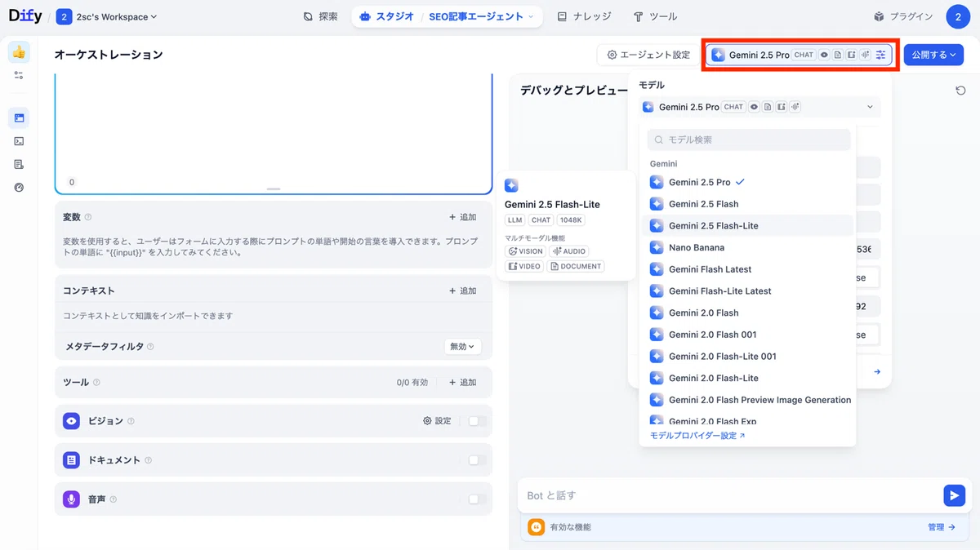This screenshot has height=550, width=980.
Task: Click the prompt editor resize handle
Action: point(274,189)
